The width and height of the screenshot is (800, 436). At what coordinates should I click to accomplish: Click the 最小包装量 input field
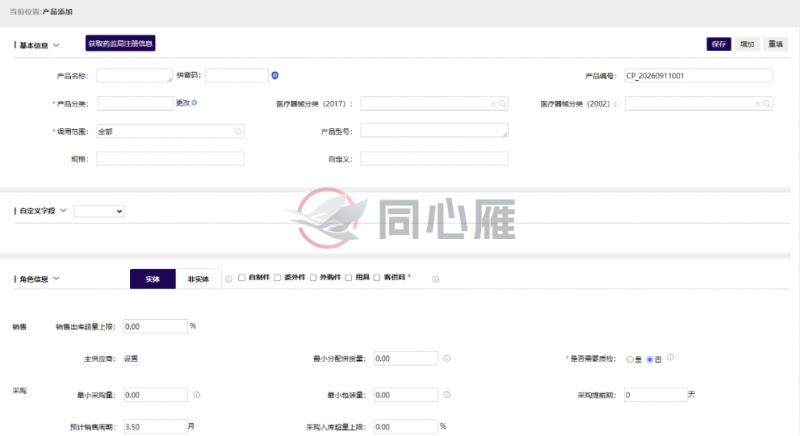406,395
